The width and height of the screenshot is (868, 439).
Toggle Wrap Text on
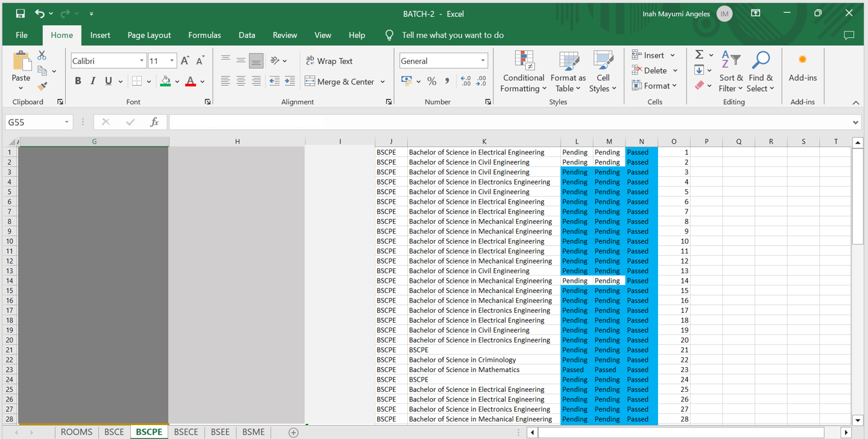329,61
